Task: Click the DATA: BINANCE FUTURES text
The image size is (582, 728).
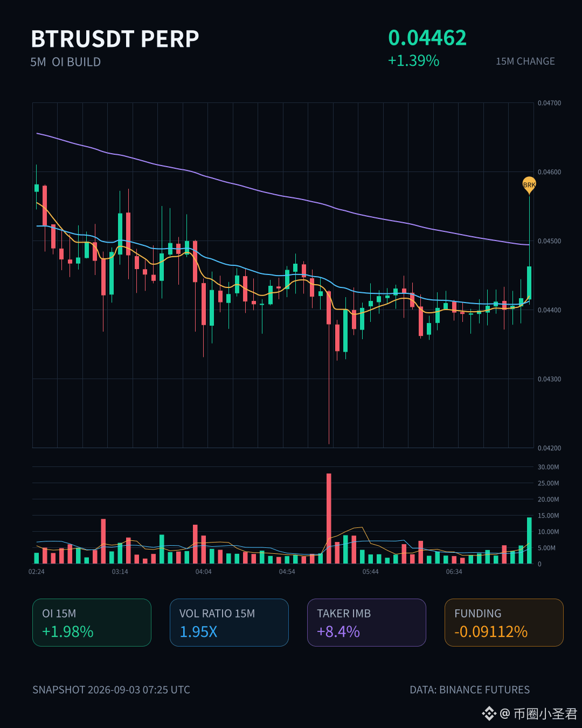Action: pyautogui.click(x=470, y=690)
